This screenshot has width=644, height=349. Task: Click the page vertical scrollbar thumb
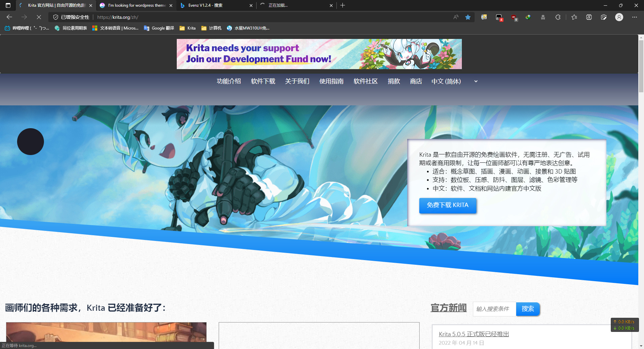coord(641,65)
